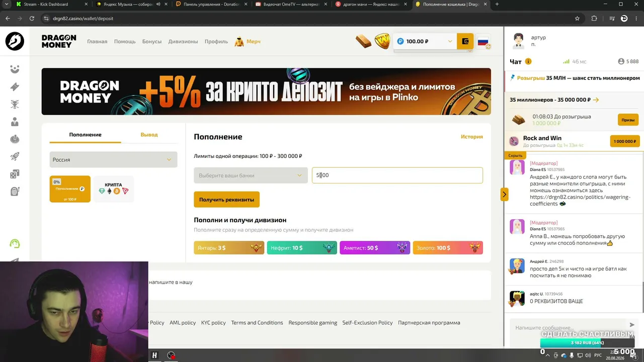Open the Выберите ваши банки dropdown
Viewport: 644px width, 362px height.
(x=251, y=175)
